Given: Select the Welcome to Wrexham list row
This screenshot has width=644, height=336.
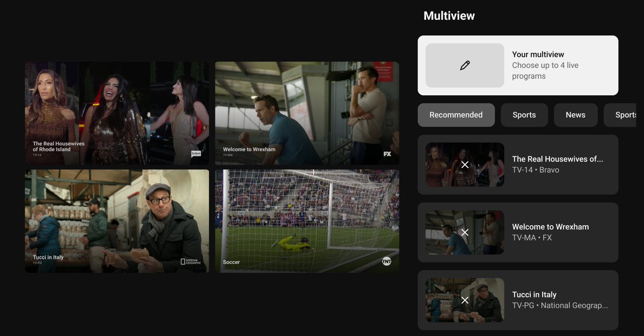Looking at the screenshot, I should [518, 233].
